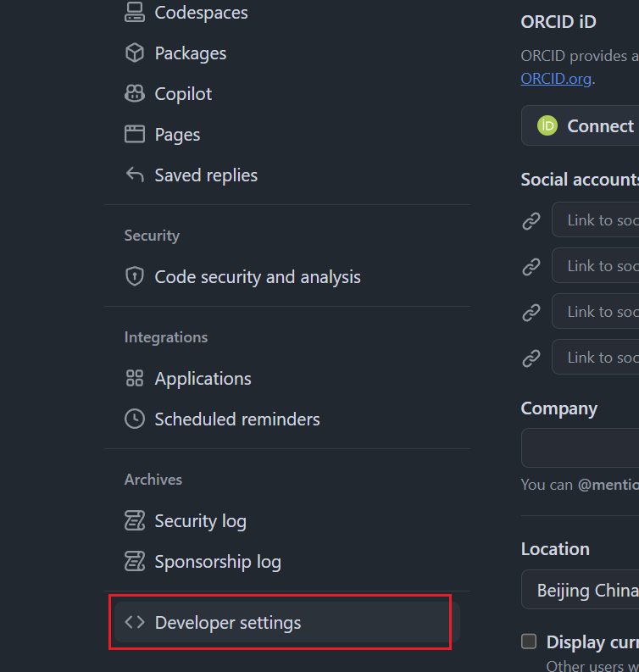Toggle the Display current local time checkbox
The image size is (639, 672).
pyautogui.click(x=529, y=641)
